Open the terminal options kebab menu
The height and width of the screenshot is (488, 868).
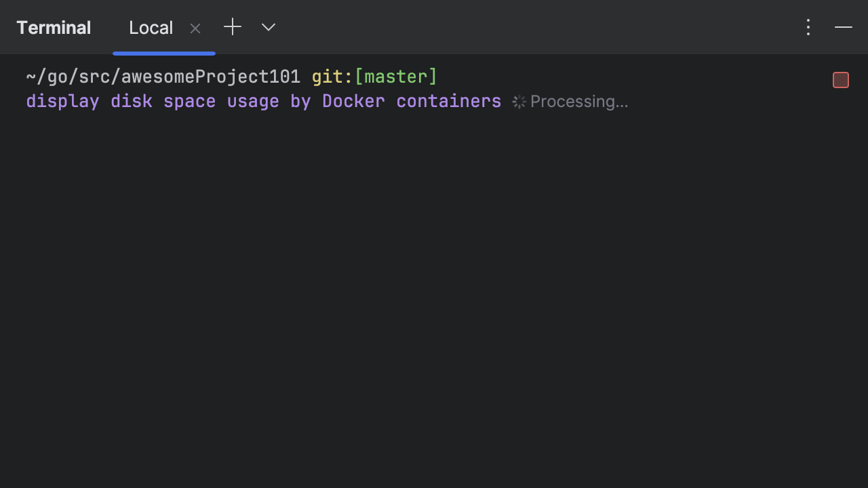click(x=808, y=27)
